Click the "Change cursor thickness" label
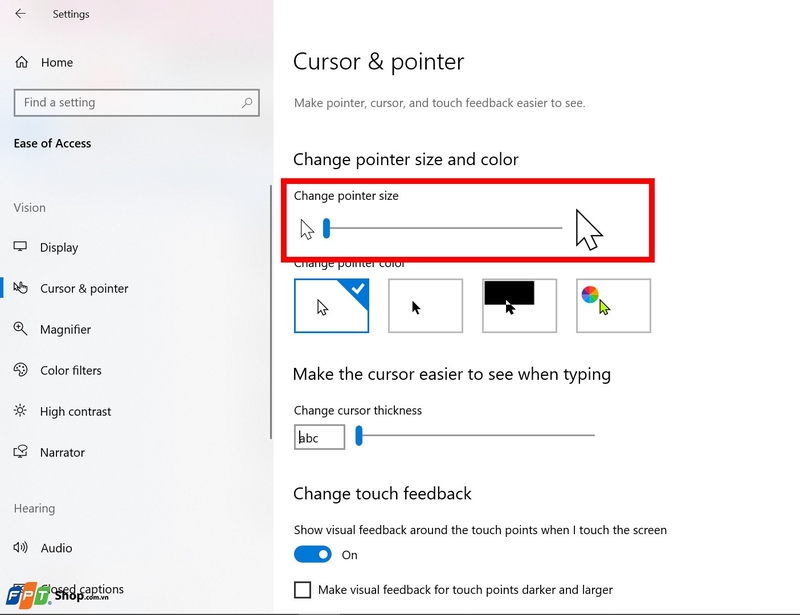The width and height of the screenshot is (800, 615). click(358, 411)
